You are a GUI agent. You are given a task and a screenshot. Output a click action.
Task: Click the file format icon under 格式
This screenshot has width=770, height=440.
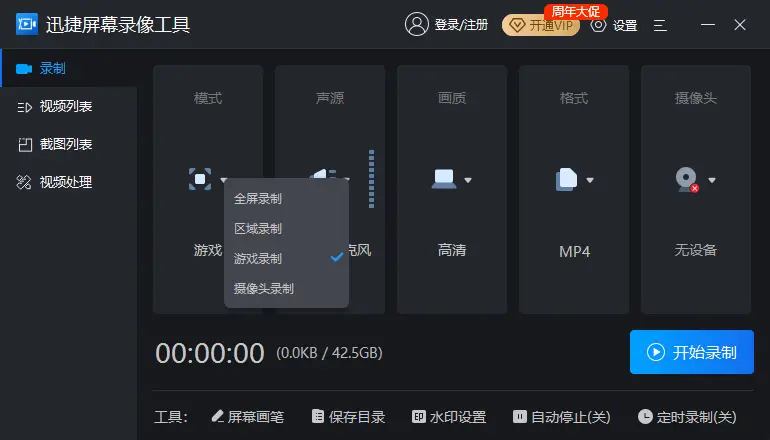pos(566,179)
